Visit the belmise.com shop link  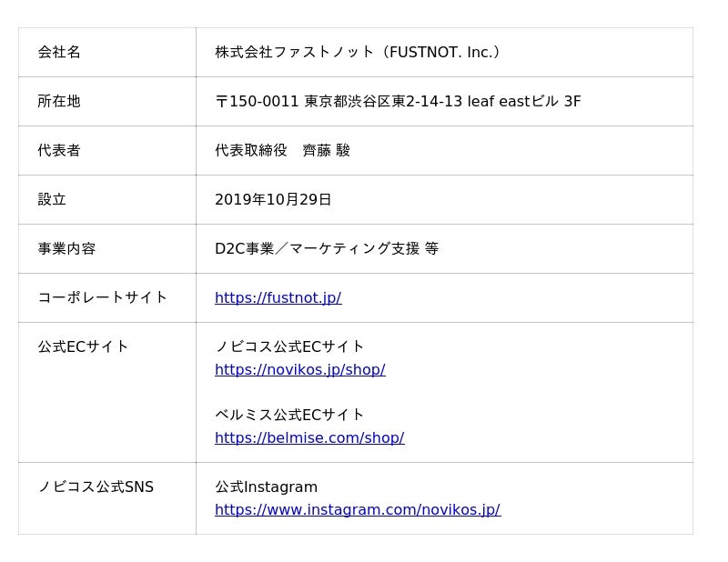(309, 438)
